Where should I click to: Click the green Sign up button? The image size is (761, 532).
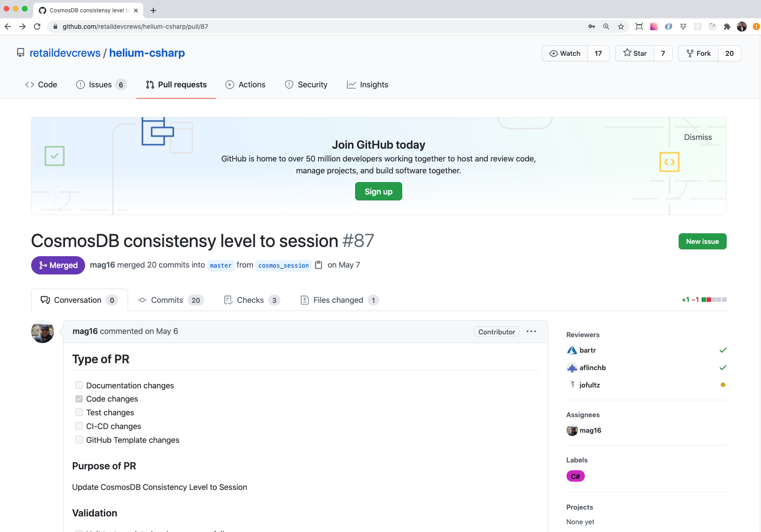click(378, 192)
